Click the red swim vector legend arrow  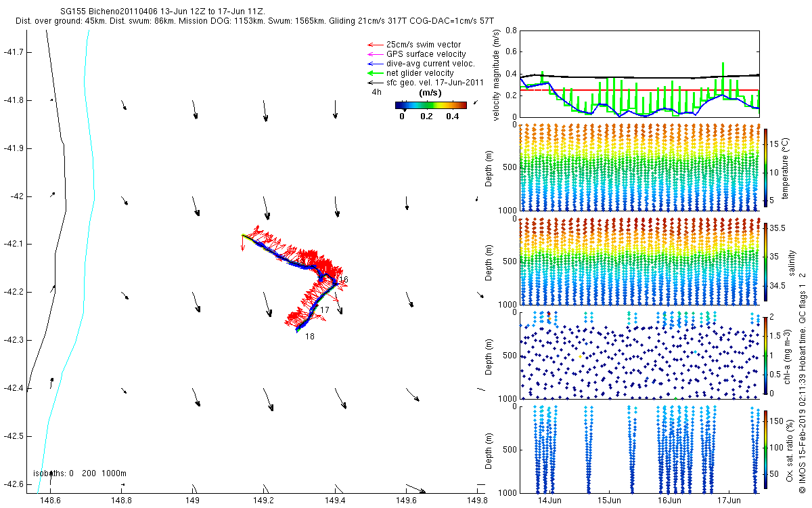373,45
